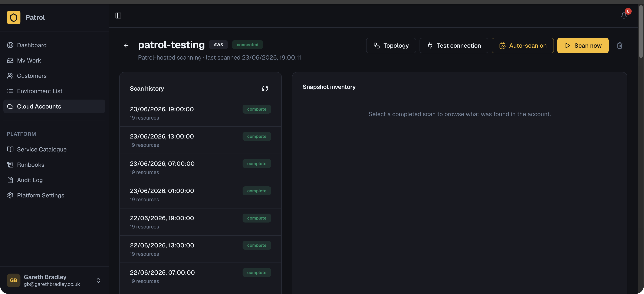Select scan from 22/06/2026, 19:00:00
644x294 pixels.
tap(200, 222)
